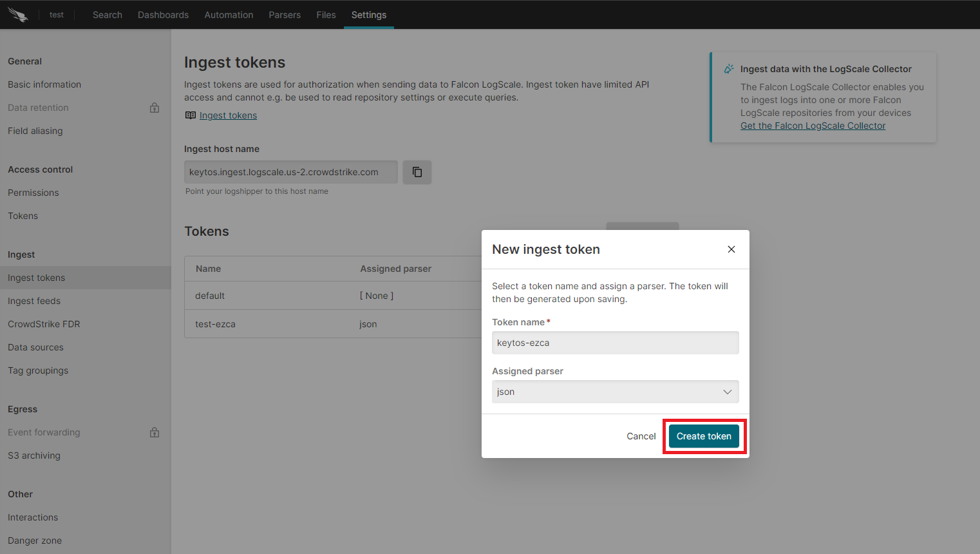Click the Event forwarding lock icon

click(x=155, y=432)
